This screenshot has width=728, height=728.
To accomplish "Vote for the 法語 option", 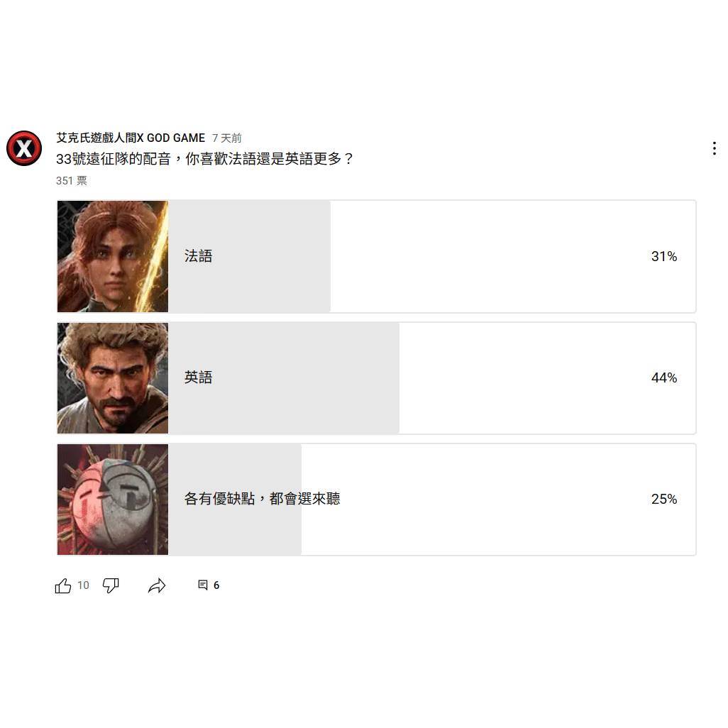I will 377,256.
